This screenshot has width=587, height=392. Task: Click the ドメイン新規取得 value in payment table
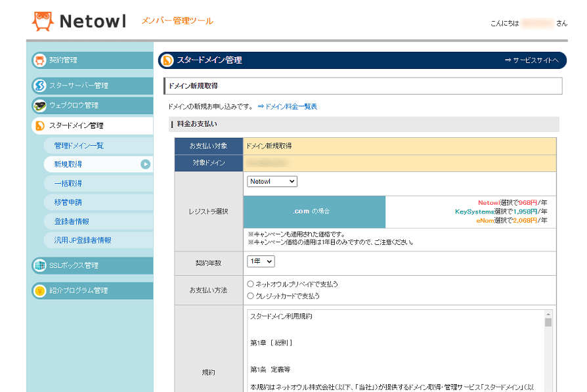pos(269,146)
